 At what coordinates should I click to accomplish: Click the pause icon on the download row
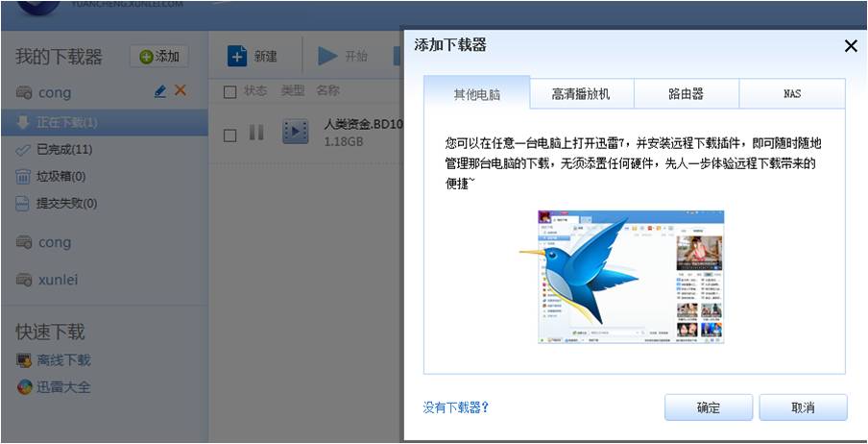pos(256,133)
